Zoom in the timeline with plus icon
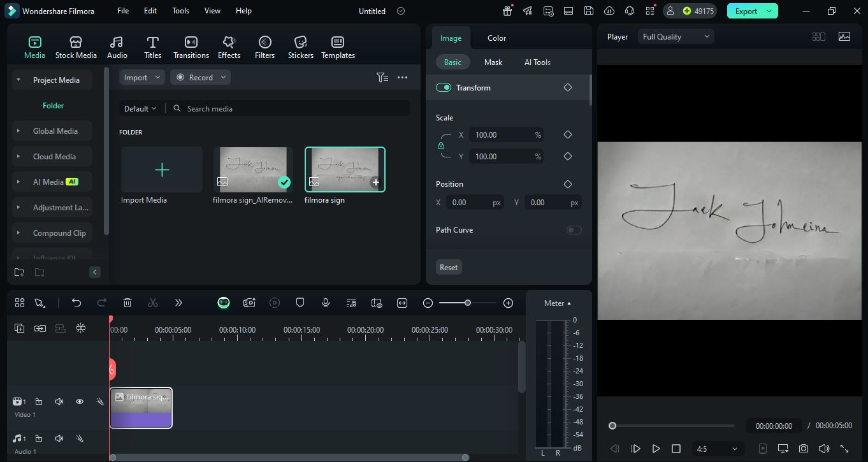Viewport: 868px width, 462px height. click(508, 303)
